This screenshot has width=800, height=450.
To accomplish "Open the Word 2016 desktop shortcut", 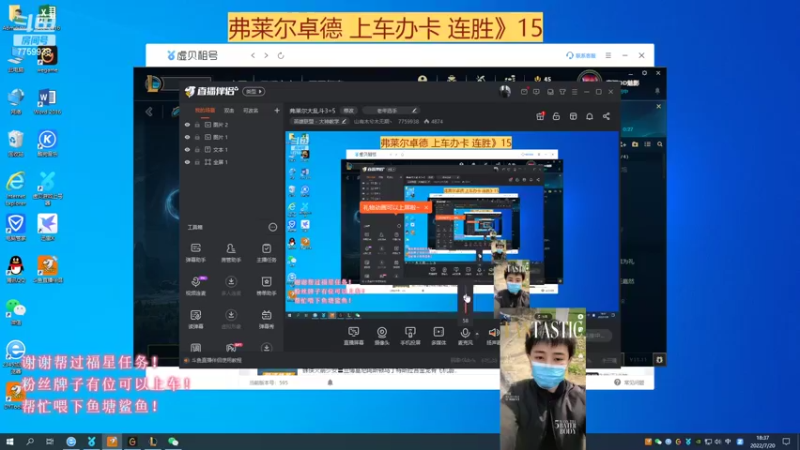I will 47,102.
